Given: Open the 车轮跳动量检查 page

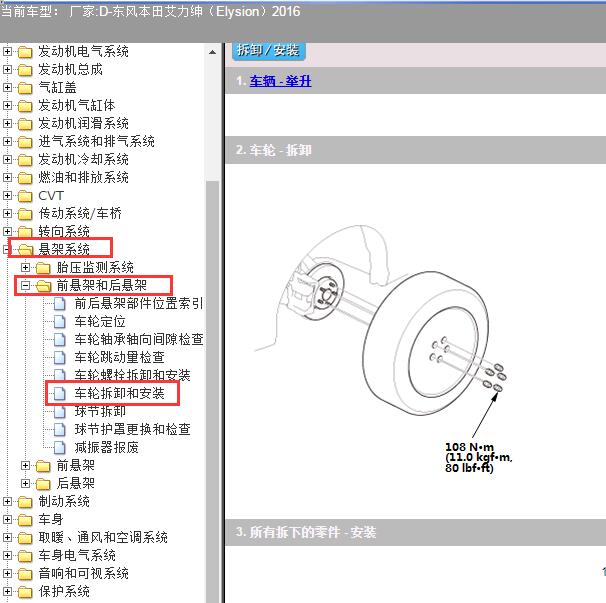Looking at the screenshot, I should click(119, 358).
